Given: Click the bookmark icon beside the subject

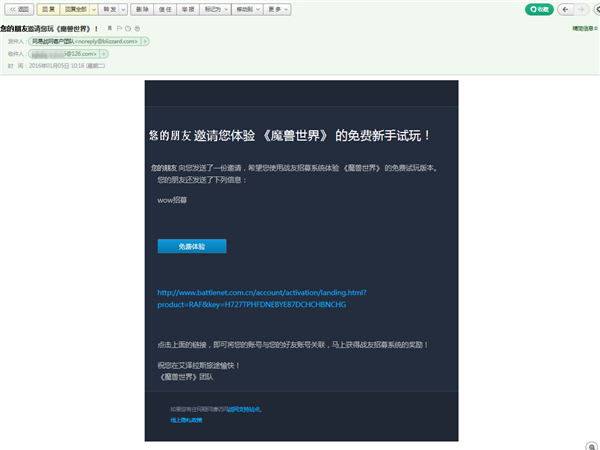Looking at the screenshot, I should [109, 28].
